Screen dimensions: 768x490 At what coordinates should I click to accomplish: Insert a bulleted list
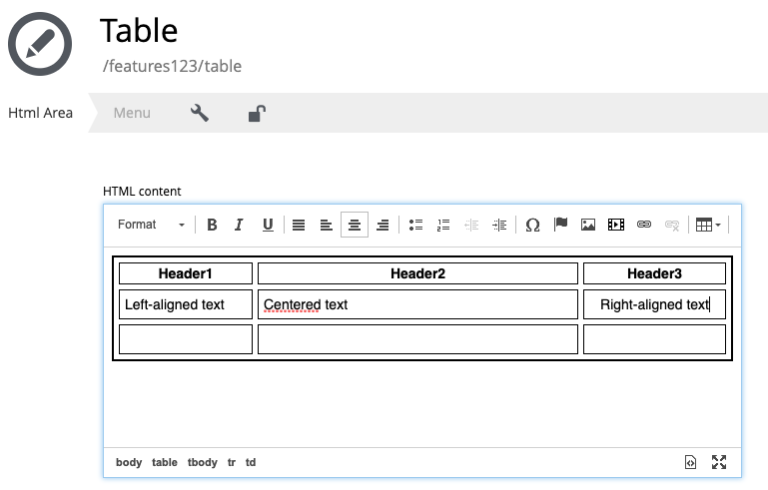pyautogui.click(x=415, y=225)
